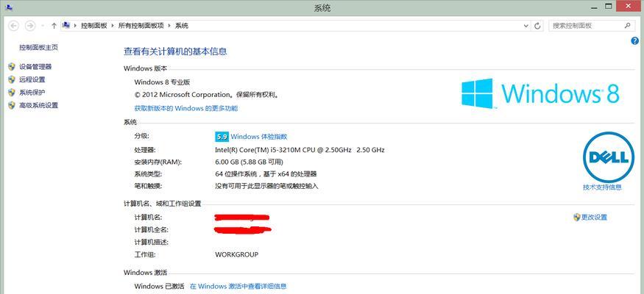
Task: Open 获取新版本的 Windows 的更多功能 link
Action: (x=186, y=108)
